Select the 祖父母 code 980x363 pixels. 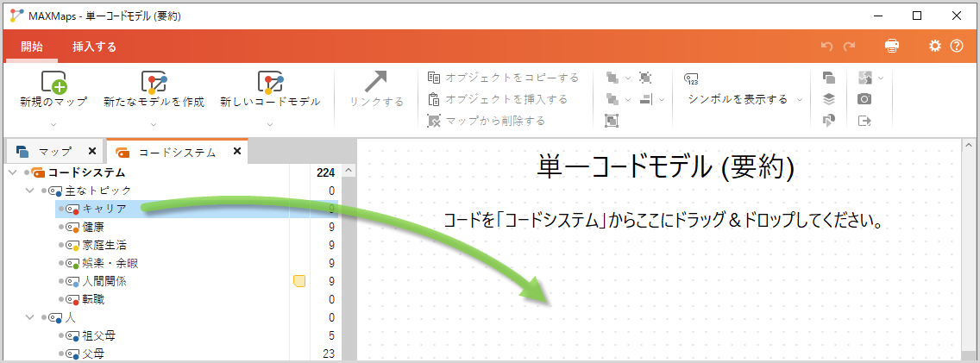coord(98,336)
